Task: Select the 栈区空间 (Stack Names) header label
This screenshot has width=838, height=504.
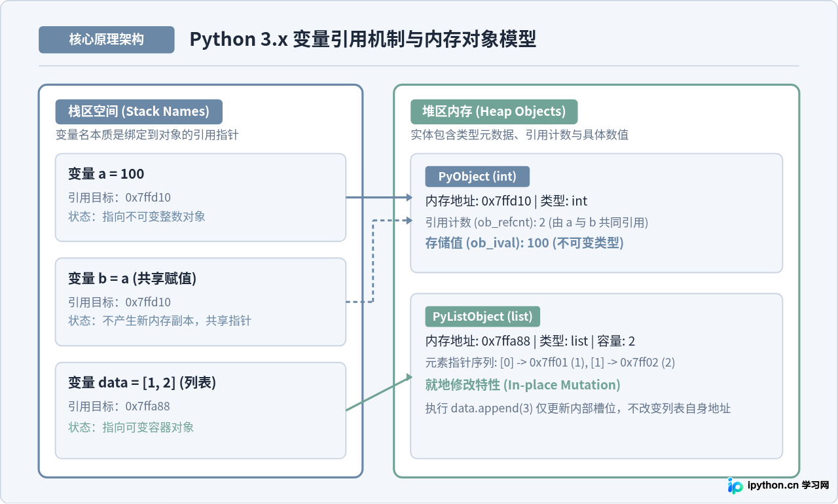Action: 139,111
